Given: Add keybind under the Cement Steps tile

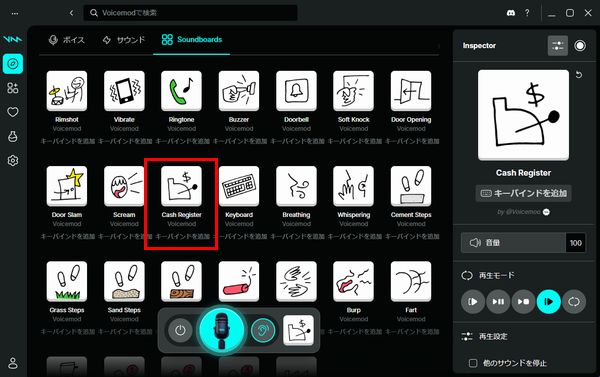Looking at the screenshot, I should coord(412,237).
